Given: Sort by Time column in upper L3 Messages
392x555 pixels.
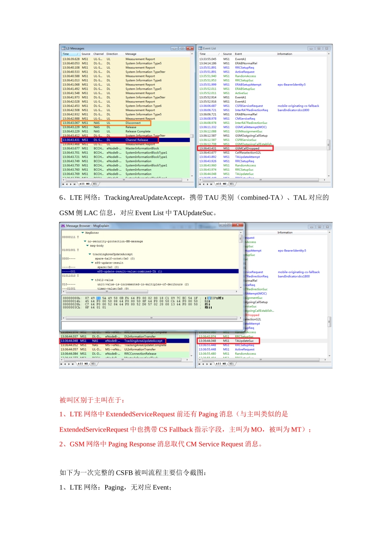Looking at the screenshot, I should 70,54.
